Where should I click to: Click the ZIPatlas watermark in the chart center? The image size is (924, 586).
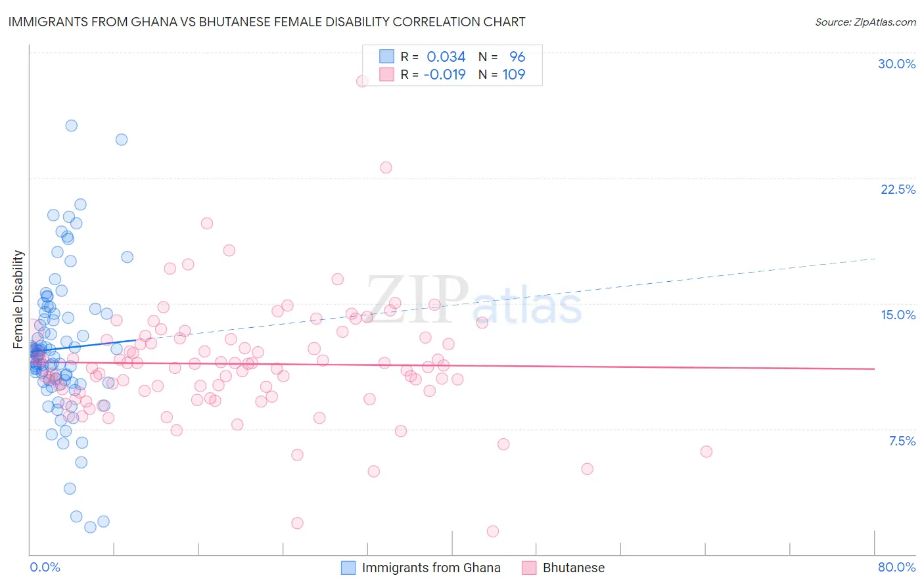point(474,300)
